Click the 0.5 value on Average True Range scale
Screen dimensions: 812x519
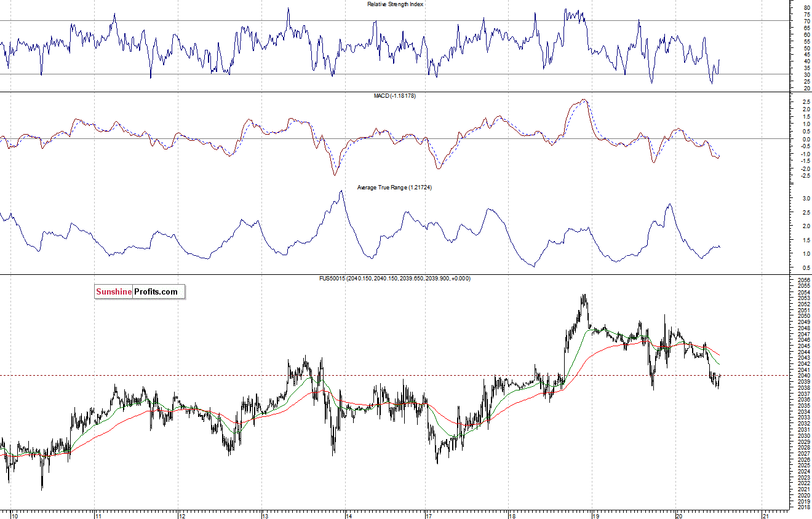click(806, 267)
